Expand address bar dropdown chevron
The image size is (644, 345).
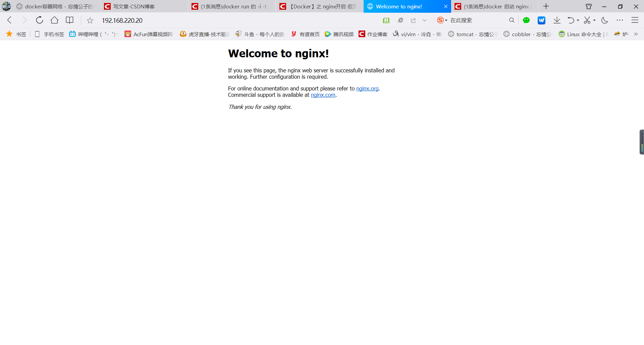click(x=424, y=20)
